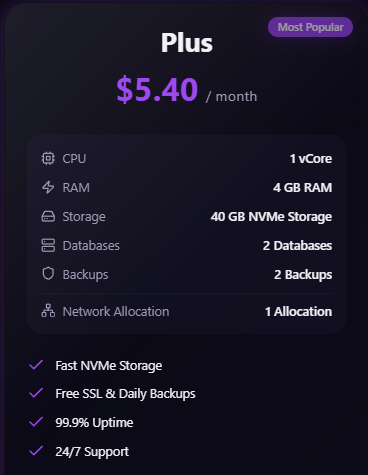Image resolution: width=368 pixels, height=475 pixels.
Task: Click the 1 Allocation value
Action: (x=298, y=312)
